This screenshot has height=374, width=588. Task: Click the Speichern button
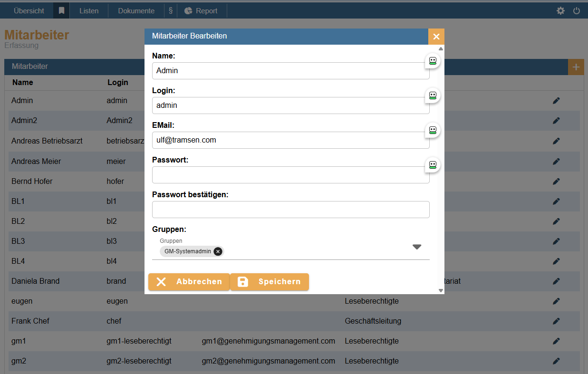[x=270, y=282]
